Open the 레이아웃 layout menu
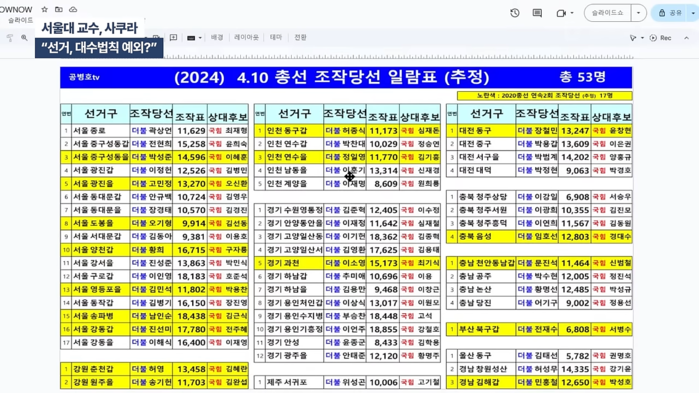Viewport: 699px width, 393px height. (247, 37)
